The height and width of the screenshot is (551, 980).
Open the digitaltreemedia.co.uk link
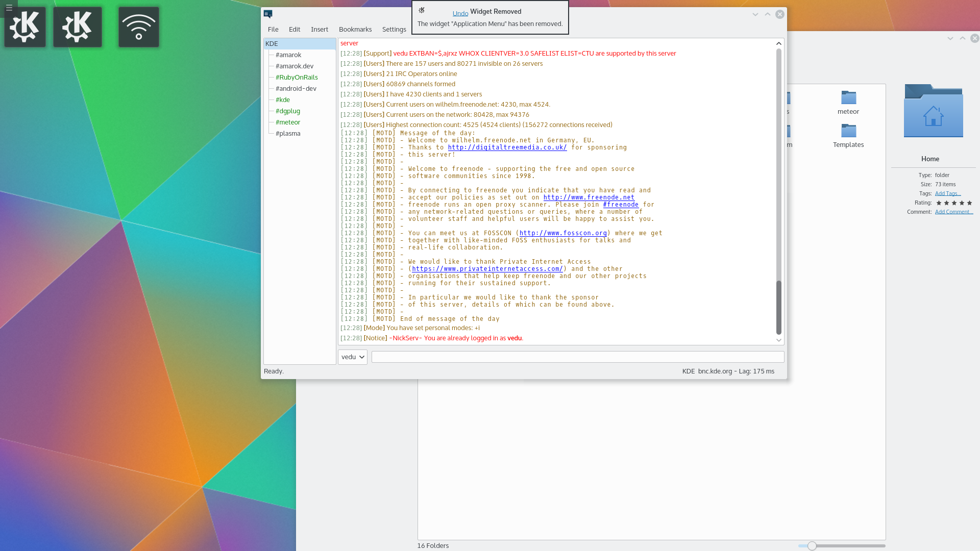click(x=507, y=147)
